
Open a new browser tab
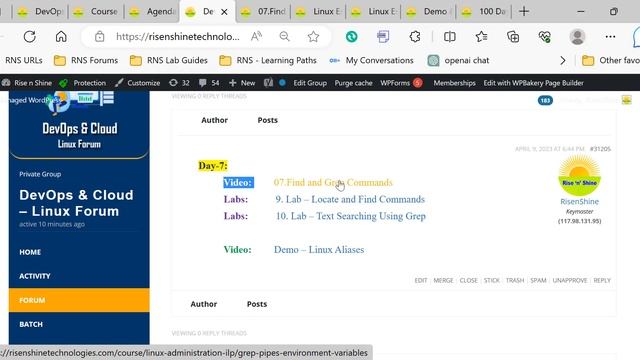(524, 11)
